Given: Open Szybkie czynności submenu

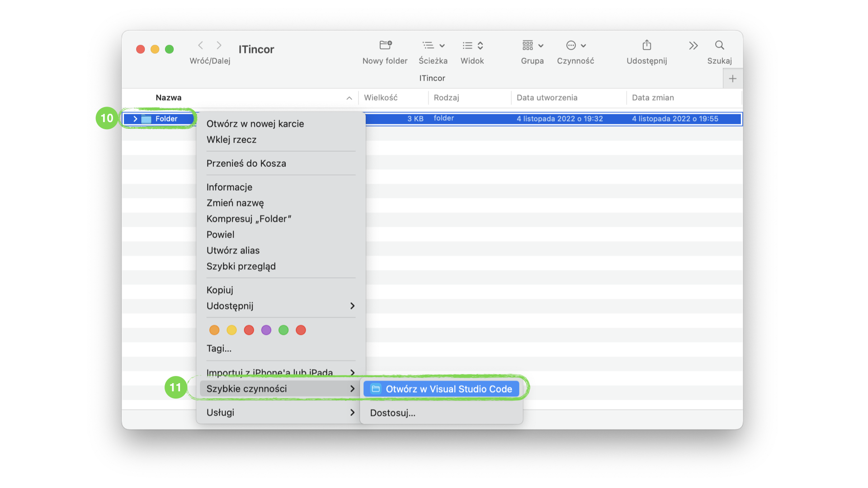Looking at the screenshot, I should pyautogui.click(x=279, y=389).
